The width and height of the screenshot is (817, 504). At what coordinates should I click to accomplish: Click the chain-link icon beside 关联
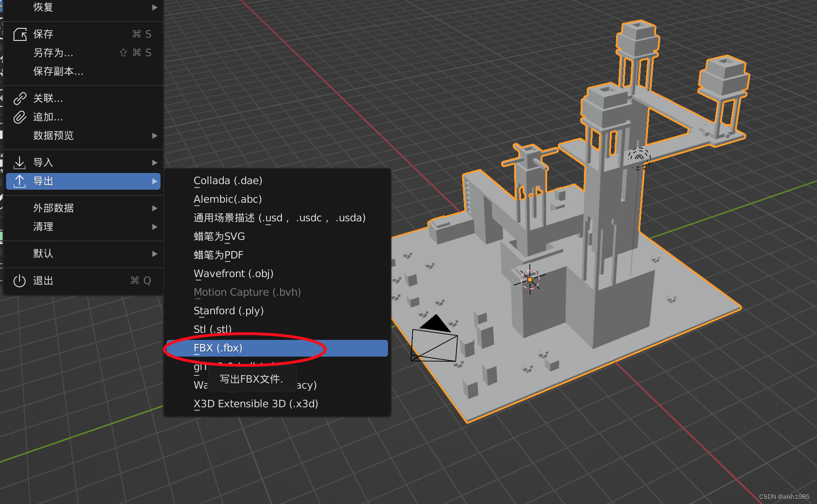20,99
